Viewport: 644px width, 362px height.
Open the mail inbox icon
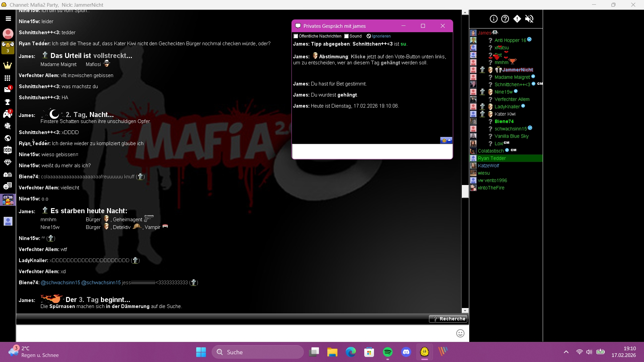(x=7, y=89)
